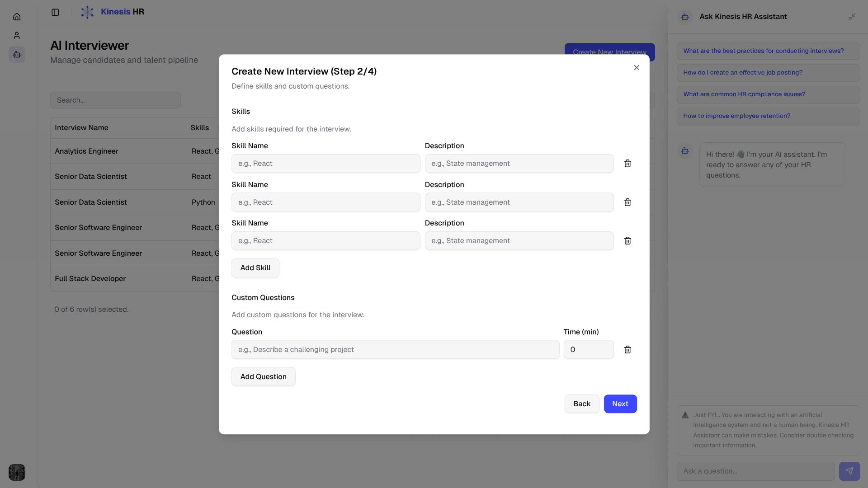Open your profile avatar at bottom left
This screenshot has width=868, height=488.
(x=17, y=472)
